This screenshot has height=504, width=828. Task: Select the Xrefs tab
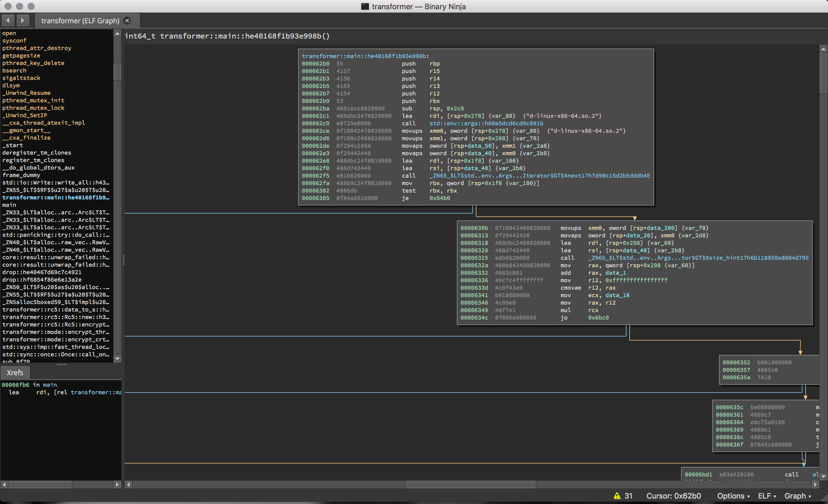coord(15,373)
